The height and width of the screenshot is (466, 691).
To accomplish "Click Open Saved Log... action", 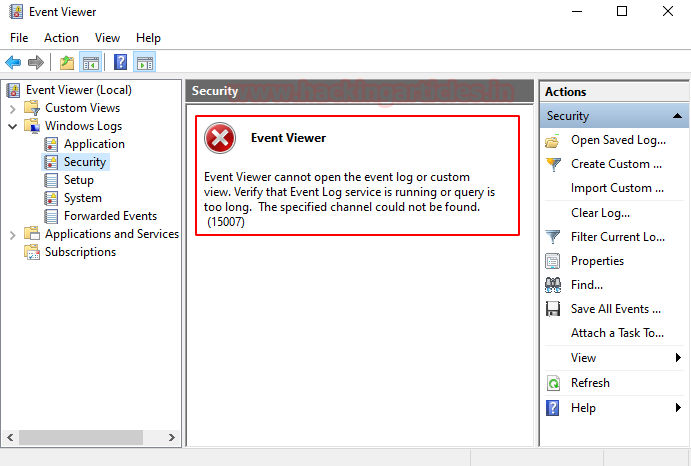I will 618,140.
